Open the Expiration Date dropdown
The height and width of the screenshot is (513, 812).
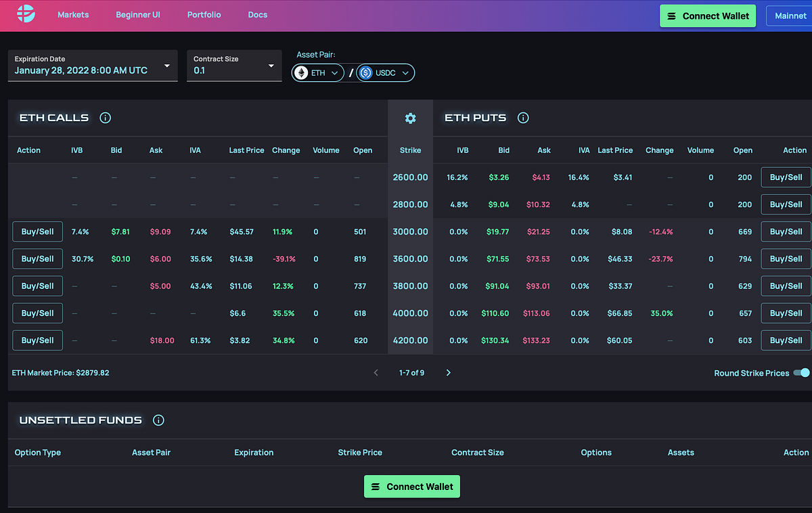tap(93, 65)
